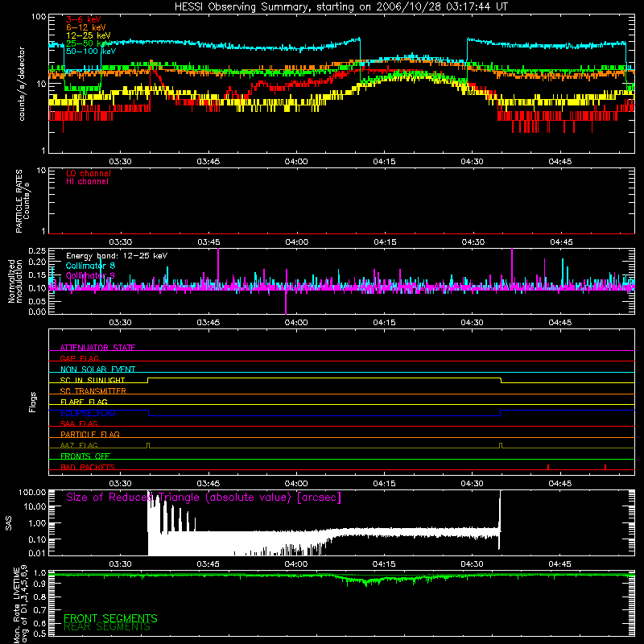The height and width of the screenshot is (644, 644).
Task: Click the Flags axis label
Action: coord(32,402)
